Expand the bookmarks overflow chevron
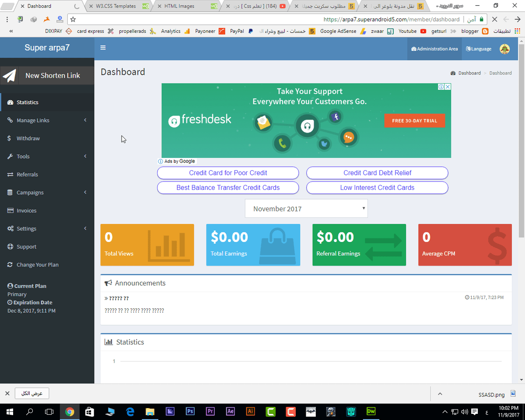 coord(10,31)
